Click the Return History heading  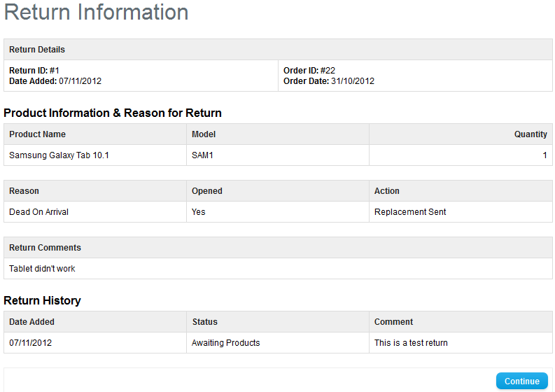[42, 300]
